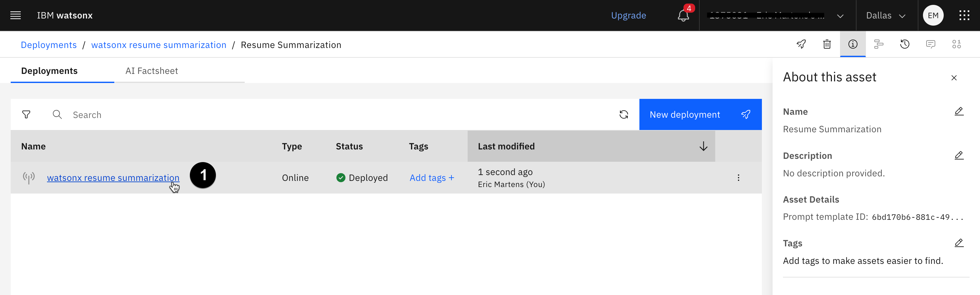Click the Prompt template ID value

click(x=917, y=217)
